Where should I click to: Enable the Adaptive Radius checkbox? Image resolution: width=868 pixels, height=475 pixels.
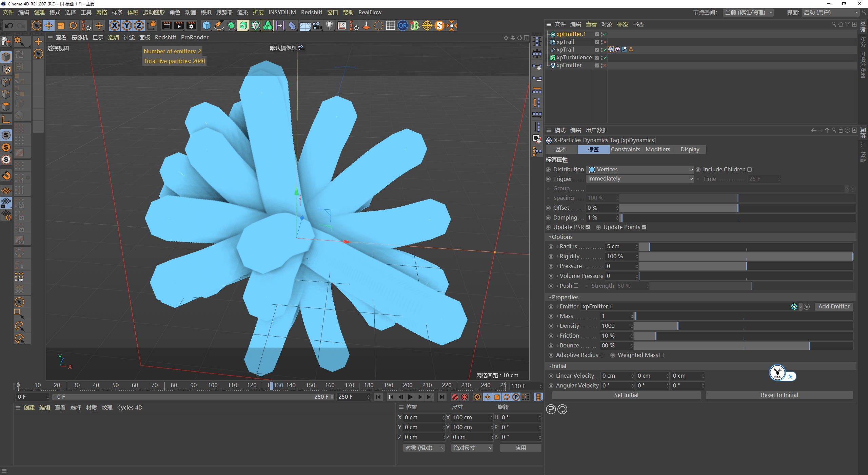click(603, 355)
